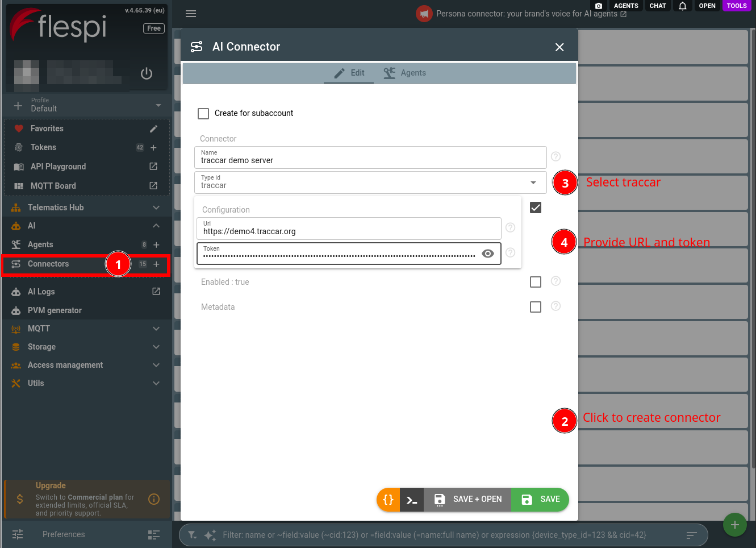Select the Edit tab in dialog
This screenshot has height=548, width=756.
coord(349,73)
